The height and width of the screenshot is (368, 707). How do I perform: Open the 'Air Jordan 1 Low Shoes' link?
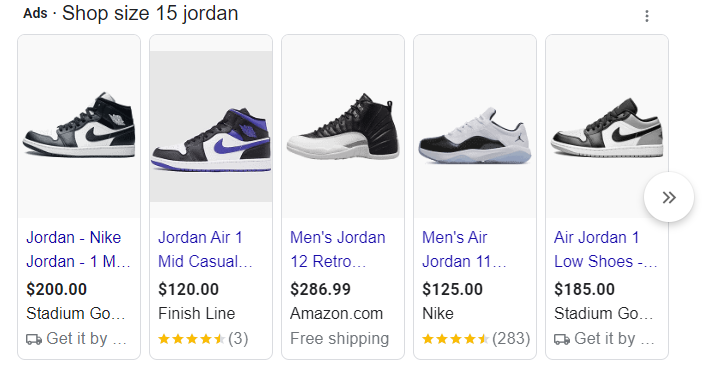point(606,249)
